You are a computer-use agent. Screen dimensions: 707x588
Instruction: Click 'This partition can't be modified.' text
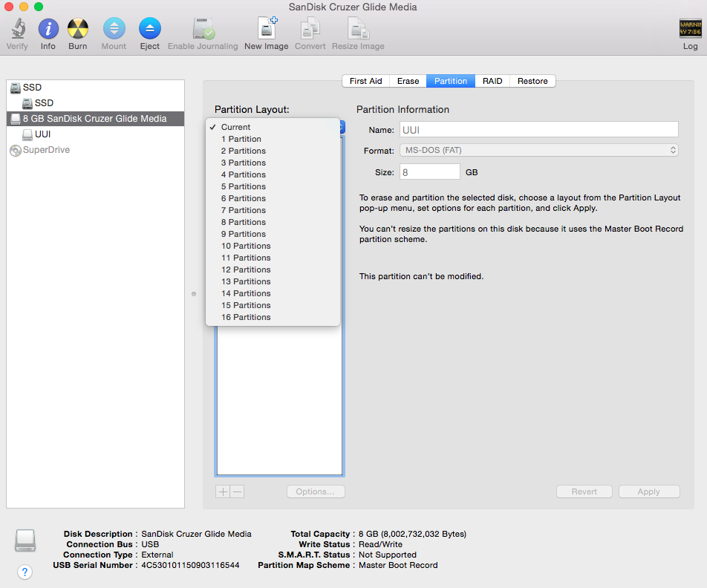(421, 276)
